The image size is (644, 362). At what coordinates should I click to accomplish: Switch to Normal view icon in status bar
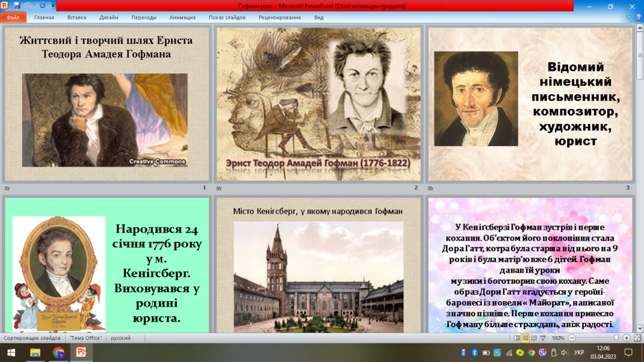point(517,338)
